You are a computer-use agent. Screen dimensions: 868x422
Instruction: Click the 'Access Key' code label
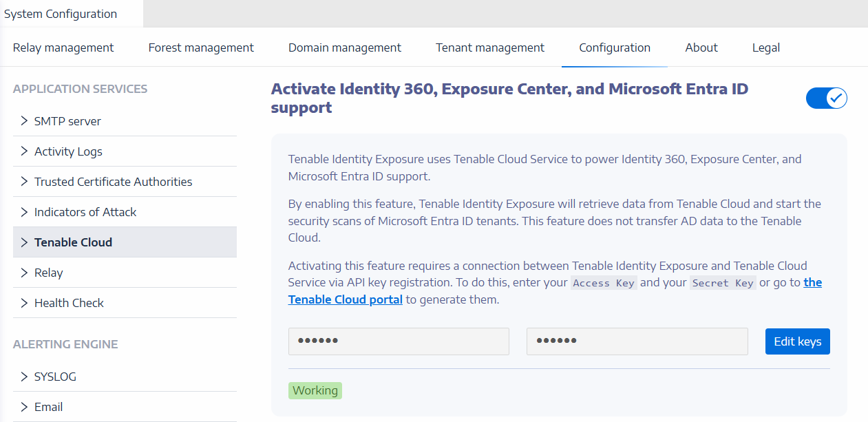coord(604,283)
